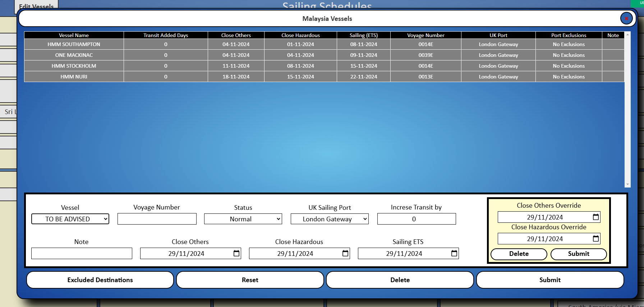The image size is (644, 307).
Task: Expand the Vessel dropdown
Action: pos(70,219)
